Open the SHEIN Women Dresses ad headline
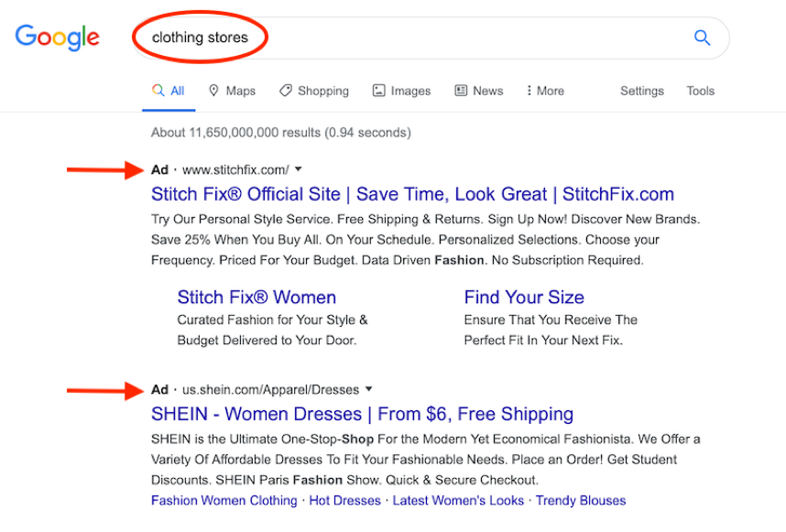 click(363, 414)
